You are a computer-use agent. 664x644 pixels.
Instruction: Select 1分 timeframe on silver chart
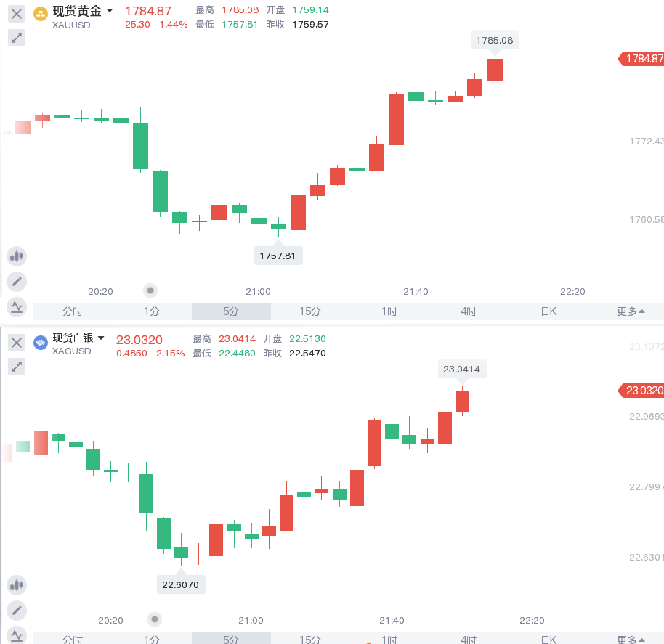tap(152, 638)
